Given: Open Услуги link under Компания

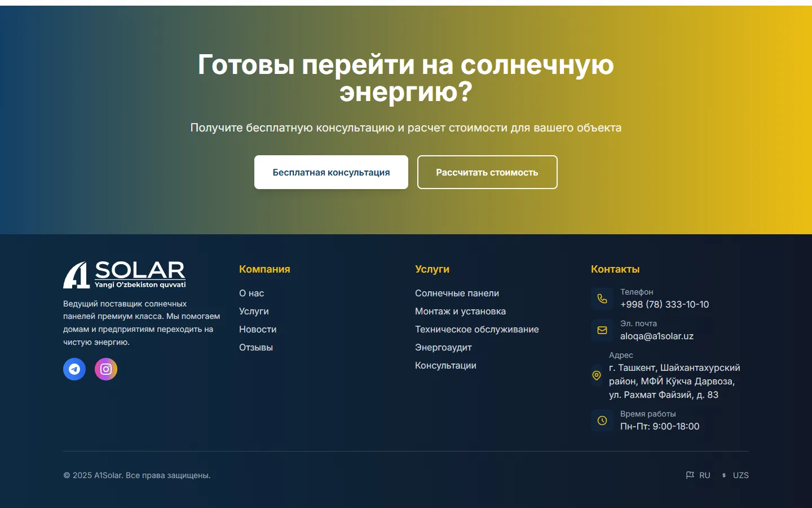Looking at the screenshot, I should tap(254, 311).
